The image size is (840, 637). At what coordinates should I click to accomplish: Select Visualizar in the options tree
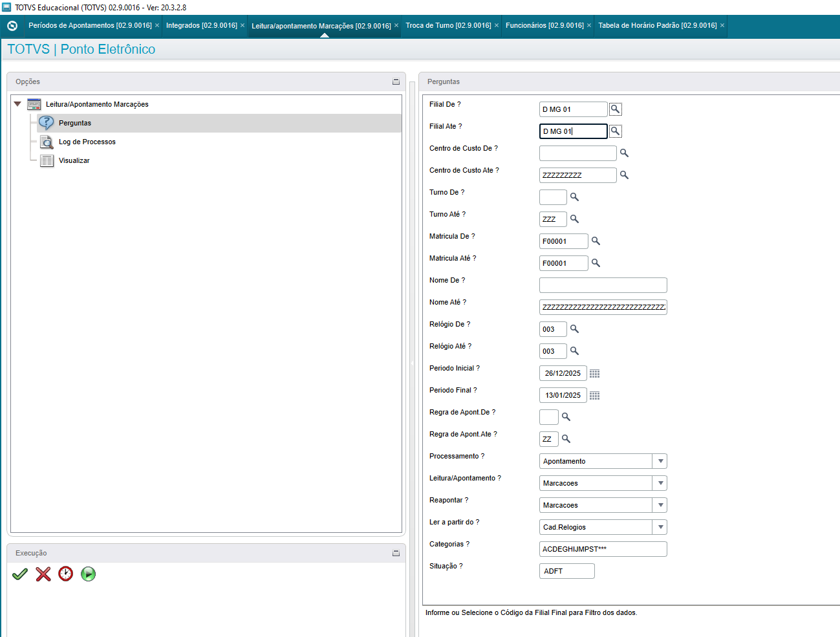pyautogui.click(x=74, y=160)
